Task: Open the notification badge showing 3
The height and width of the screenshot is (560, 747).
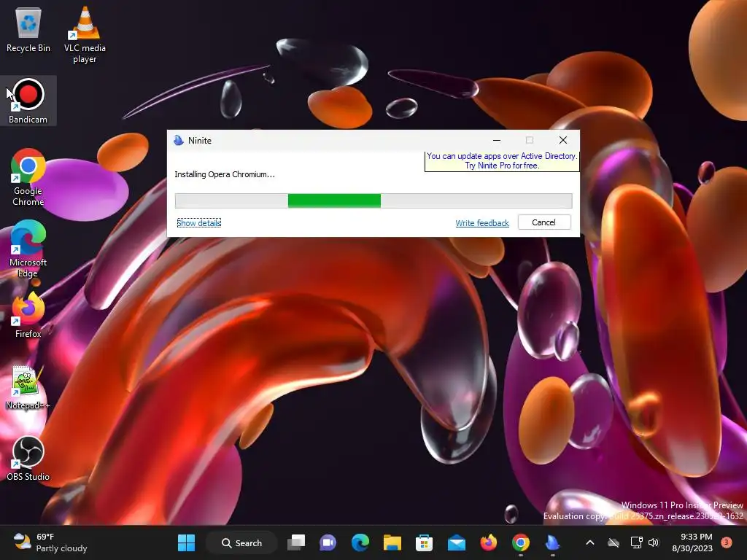Action: coord(727,542)
